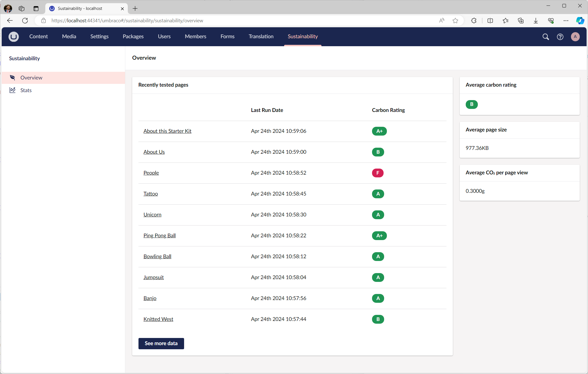
Task: Toggle split screen browser icon
Action: [x=490, y=21]
